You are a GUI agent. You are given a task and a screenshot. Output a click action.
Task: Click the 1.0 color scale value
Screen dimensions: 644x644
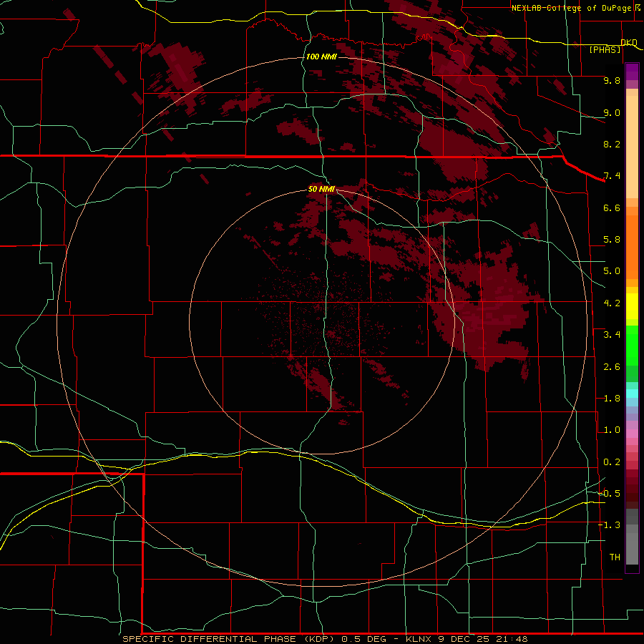point(612,430)
